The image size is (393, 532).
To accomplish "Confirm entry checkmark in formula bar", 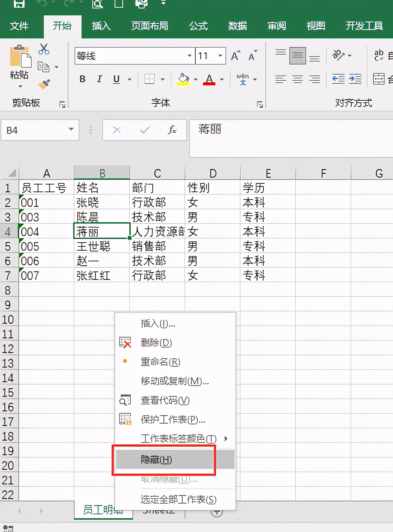I will click(x=145, y=130).
